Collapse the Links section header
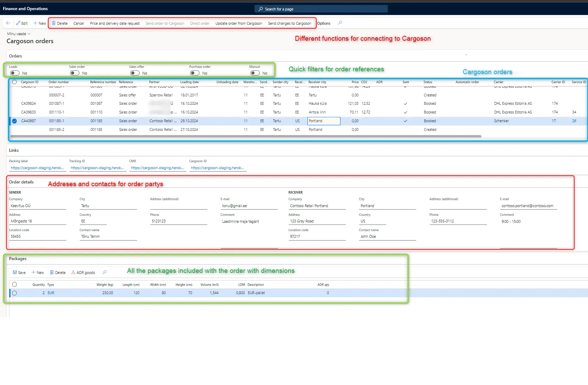The image size is (588, 385). click(x=14, y=150)
